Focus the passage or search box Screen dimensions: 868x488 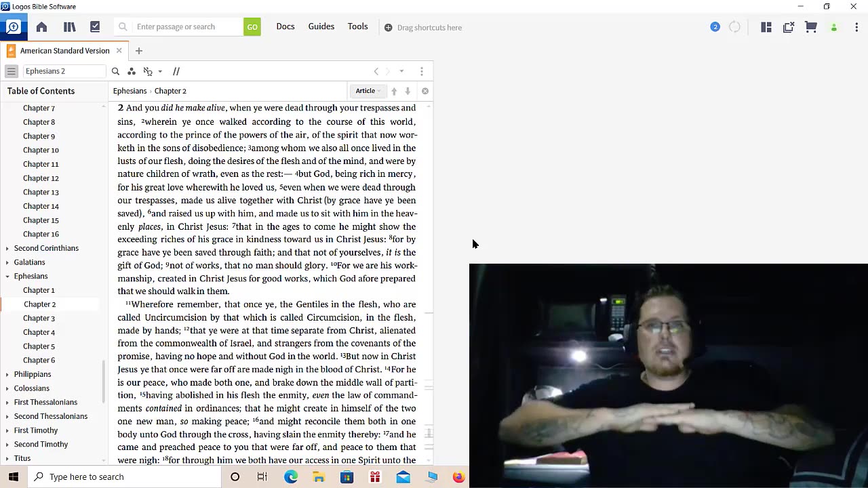pyautogui.click(x=180, y=27)
